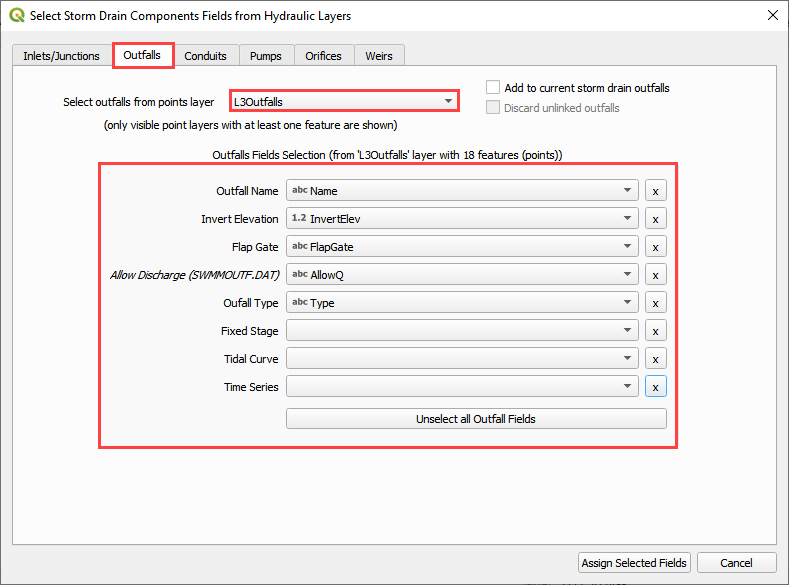The width and height of the screenshot is (789, 585).
Task: Go to the Pumps tab
Action: (265, 56)
